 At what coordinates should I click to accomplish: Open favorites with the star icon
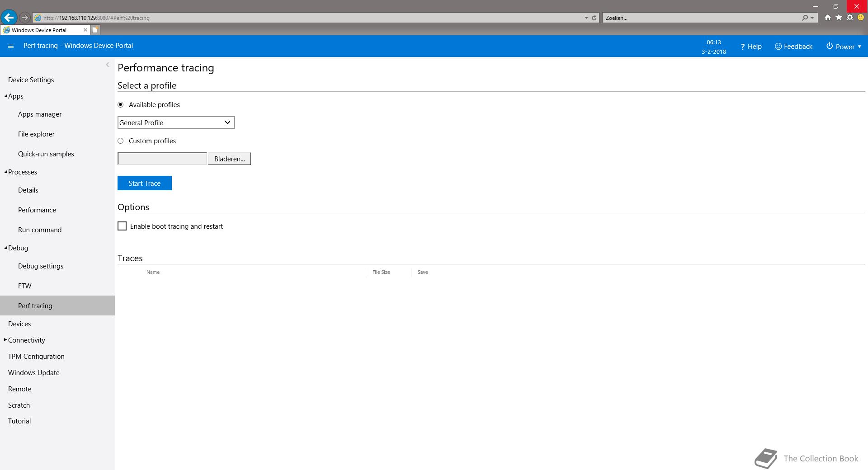[x=839, y=18]
